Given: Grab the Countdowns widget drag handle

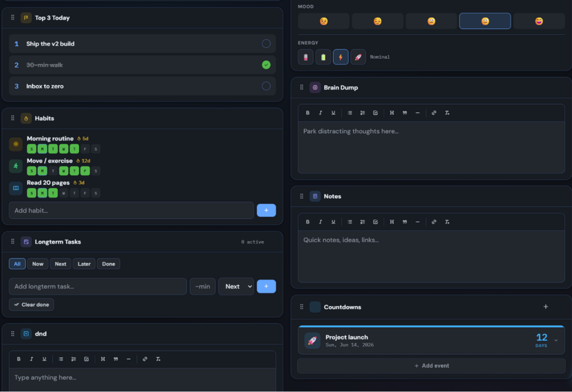Looking at the screenshot, I should 301,307.
